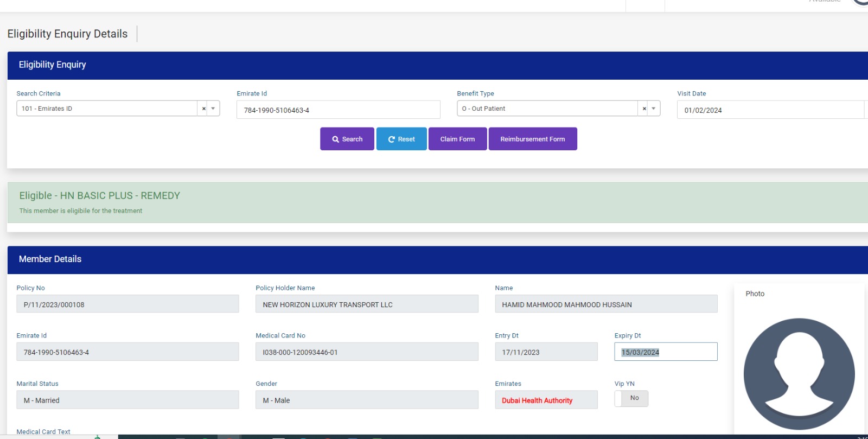Click the Medical Card No field

point(367,352)
